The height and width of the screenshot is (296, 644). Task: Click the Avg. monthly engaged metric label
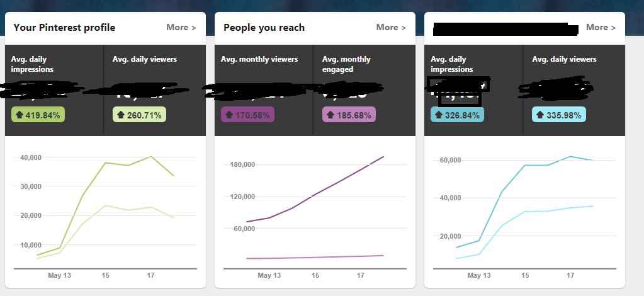click(x=346, y=64)
